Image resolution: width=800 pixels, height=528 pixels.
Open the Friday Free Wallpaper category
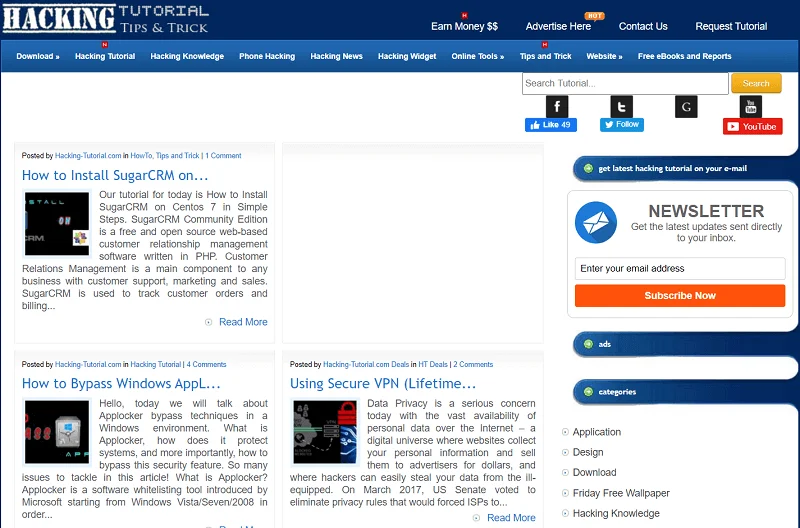[621, 493]
